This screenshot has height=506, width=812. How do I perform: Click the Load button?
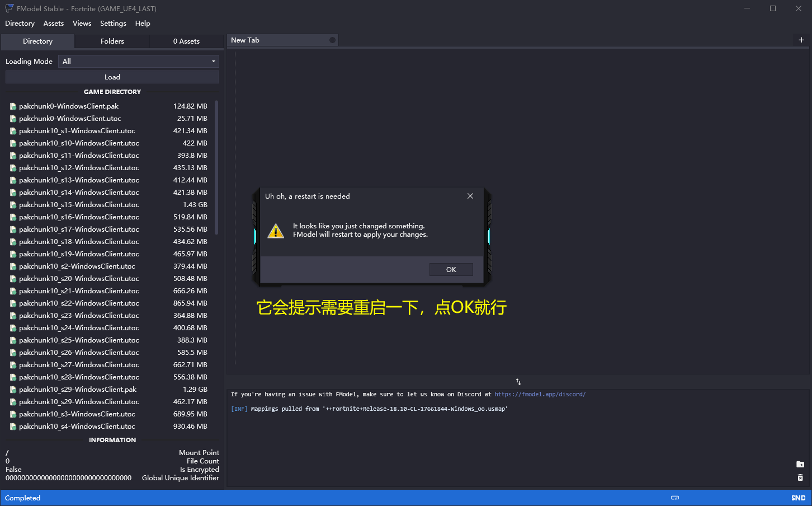click(112, 77)
